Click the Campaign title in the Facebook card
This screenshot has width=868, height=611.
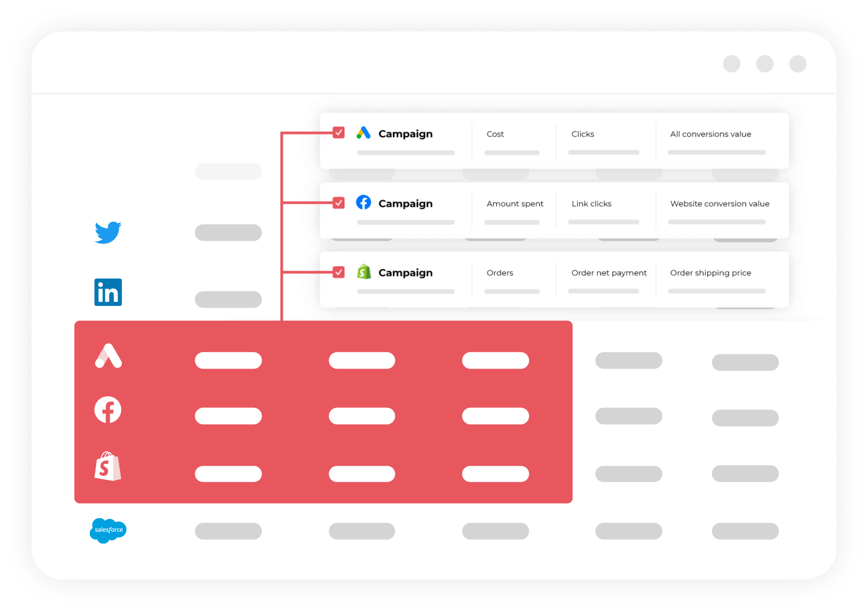click(x=405, y=204)
